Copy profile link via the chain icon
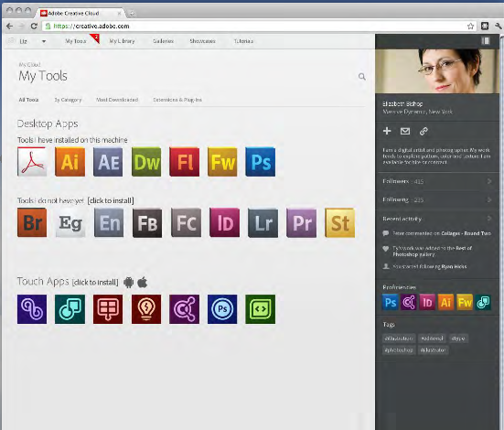Viewport: 504px width, 430px height. tap(424, 131)
